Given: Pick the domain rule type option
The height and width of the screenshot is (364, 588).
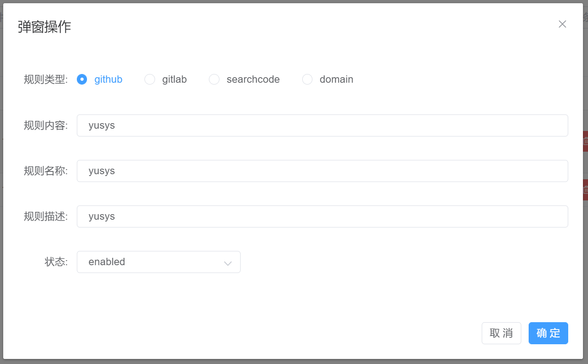Looking at the screenshot, I should coord(307,80).
